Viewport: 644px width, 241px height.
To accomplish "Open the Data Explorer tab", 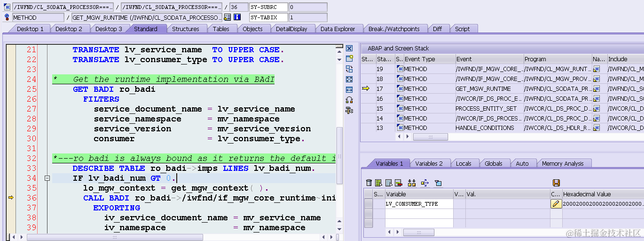I will point(338,29).
